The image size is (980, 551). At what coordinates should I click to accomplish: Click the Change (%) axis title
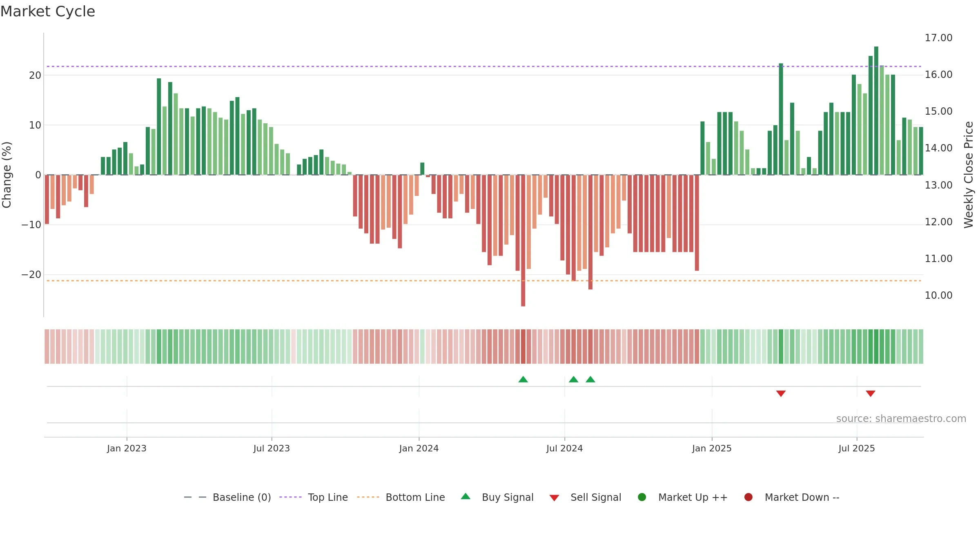[x=7, y=175]
